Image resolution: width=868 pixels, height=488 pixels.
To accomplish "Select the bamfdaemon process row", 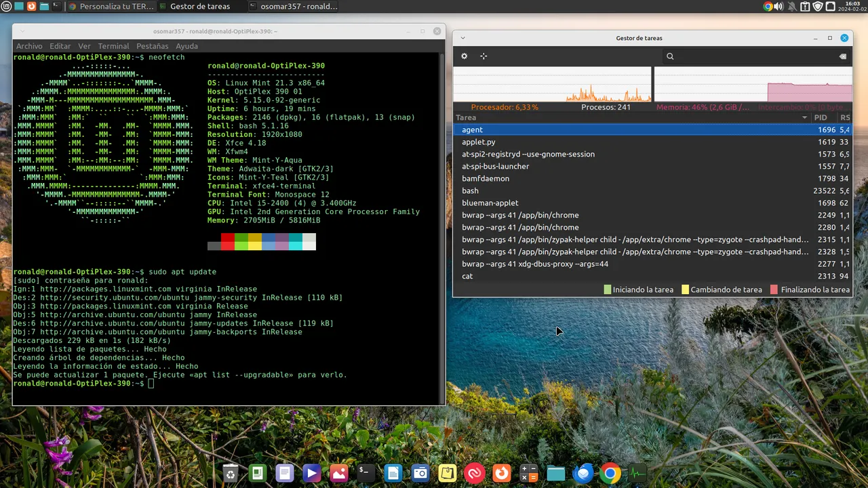I will pos(652,178).
